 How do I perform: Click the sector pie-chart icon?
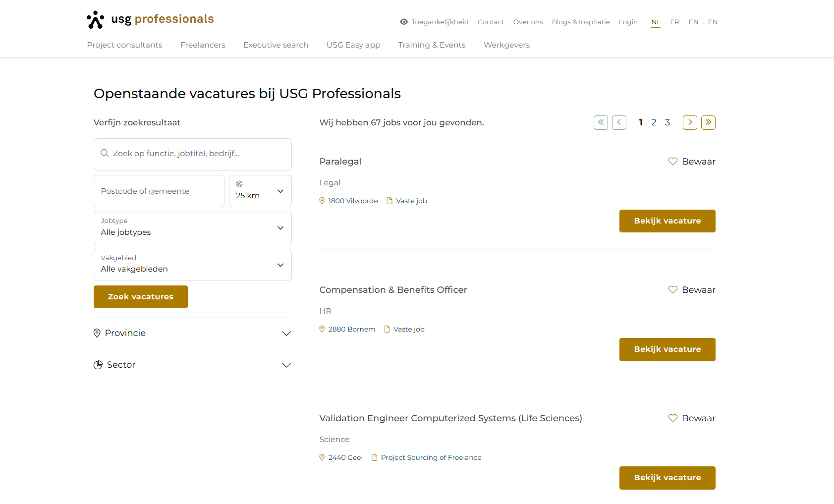97,365
